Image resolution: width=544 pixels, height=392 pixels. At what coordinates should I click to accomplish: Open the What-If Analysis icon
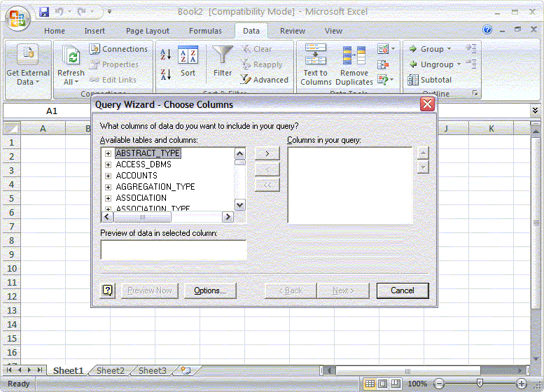pyautogui.click(x=383, y=79)
